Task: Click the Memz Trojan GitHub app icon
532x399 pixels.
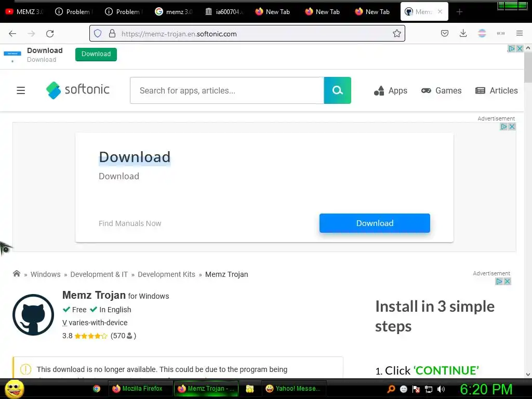Action: click(33, 314)
